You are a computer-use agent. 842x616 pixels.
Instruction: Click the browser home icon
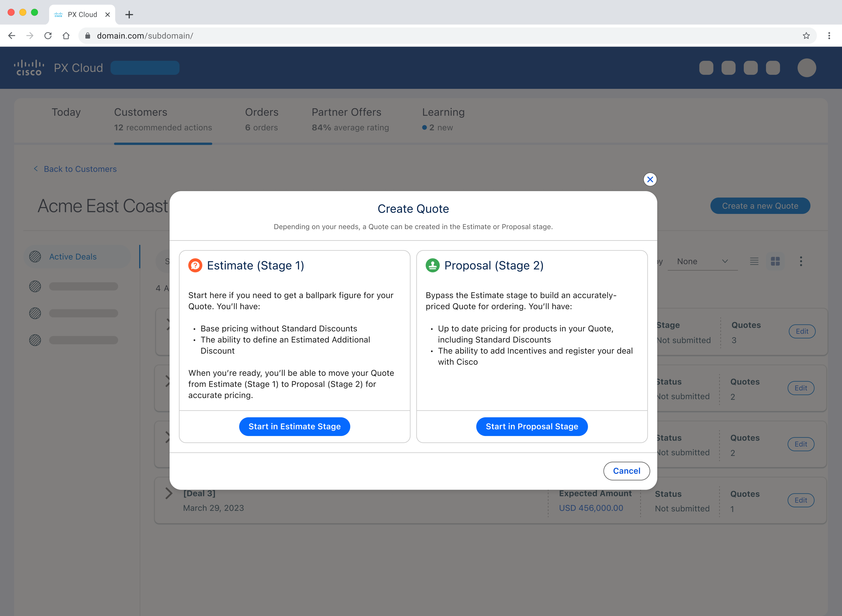pos(66,36)
